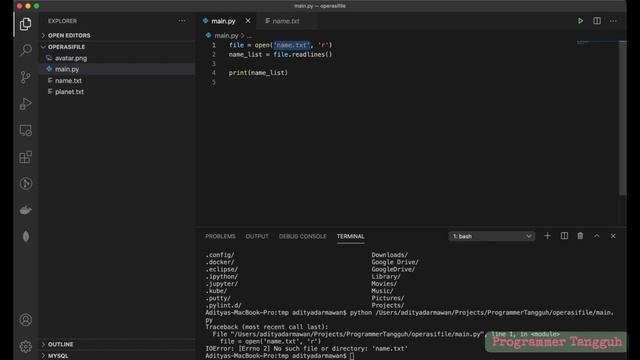Click 'Traceback (most recent call last)' terminal line
The image size is (640, 360).
267,327
